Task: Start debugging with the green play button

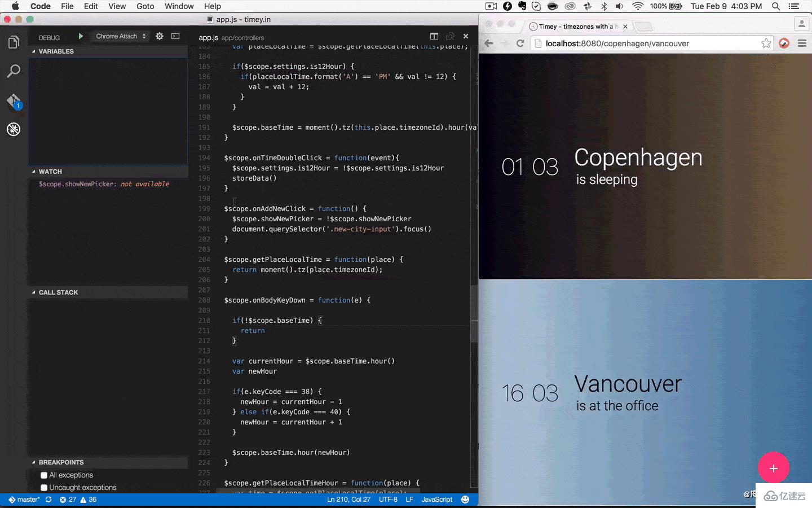Action: click(81, 36)
